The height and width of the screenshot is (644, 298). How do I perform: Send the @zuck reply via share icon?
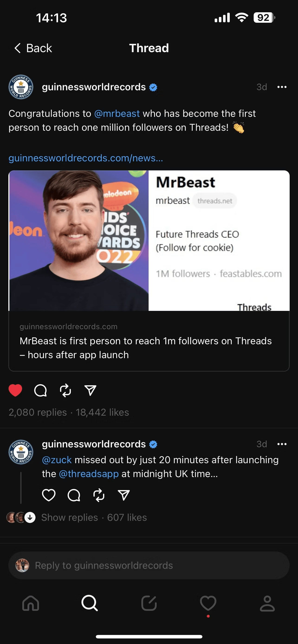[x=124, y=495]
